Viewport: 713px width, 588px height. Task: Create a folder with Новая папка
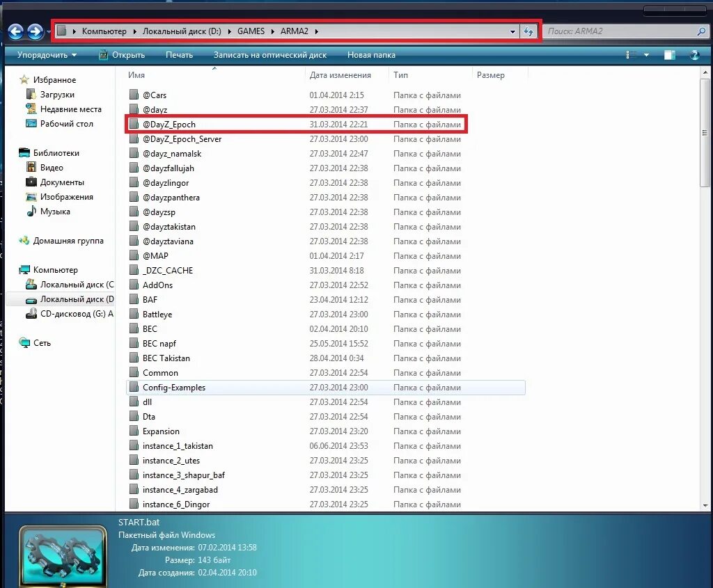pyautogui.click(x=371, y=55)
